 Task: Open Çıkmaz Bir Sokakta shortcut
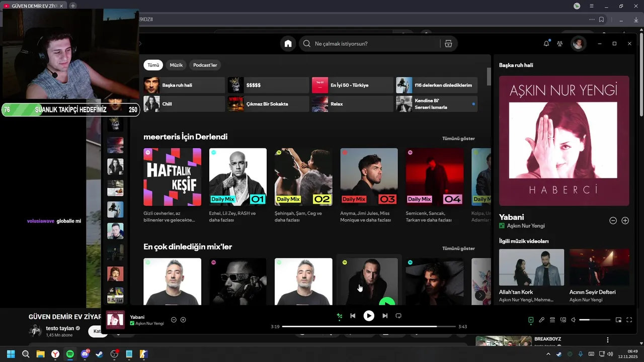tap(268, 104)
